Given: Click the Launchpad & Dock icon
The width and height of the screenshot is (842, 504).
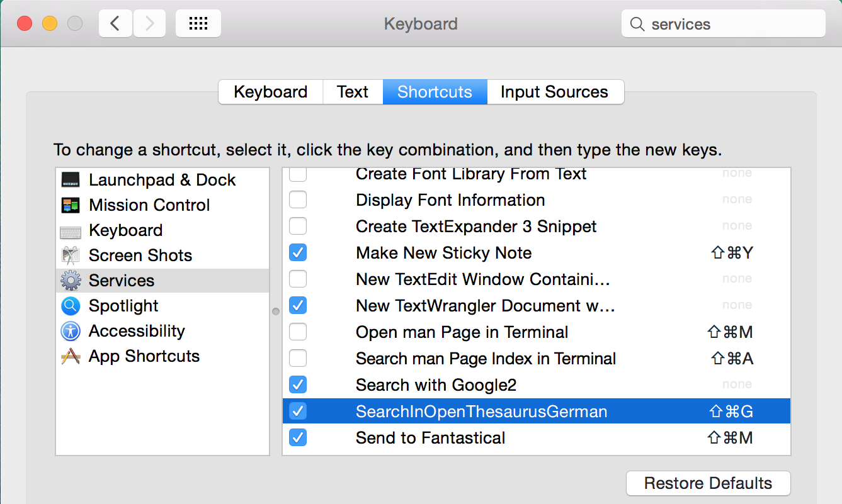Looking at the screenshot, I should (71, 180).
